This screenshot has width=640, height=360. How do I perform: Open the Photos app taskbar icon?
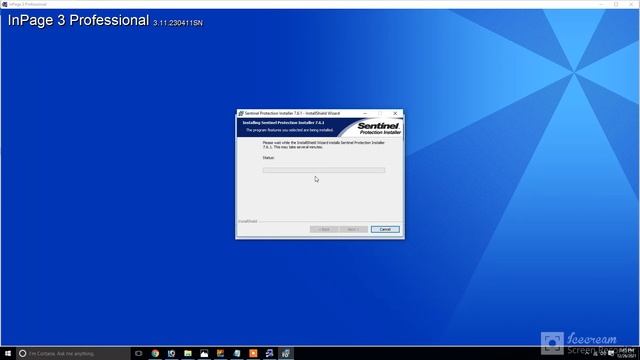pyautogui.click(x=204, y=353)
